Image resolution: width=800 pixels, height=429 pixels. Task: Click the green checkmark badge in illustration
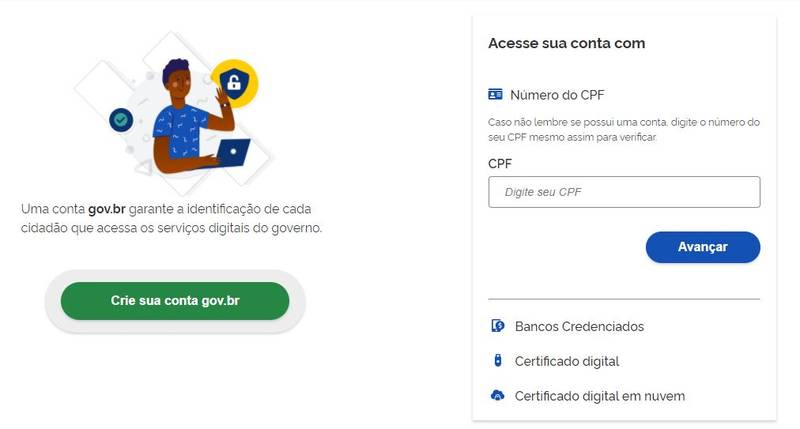click(x=121, y=120)
